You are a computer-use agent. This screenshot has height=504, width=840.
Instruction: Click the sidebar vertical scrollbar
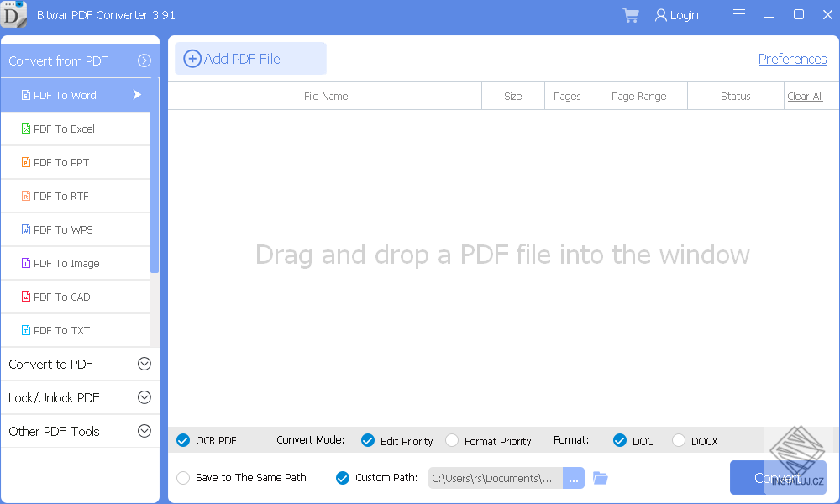(155, 176)
